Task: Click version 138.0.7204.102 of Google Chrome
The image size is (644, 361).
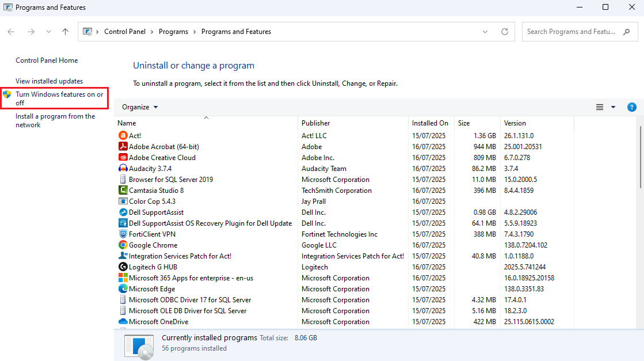Action: (525, 245)
